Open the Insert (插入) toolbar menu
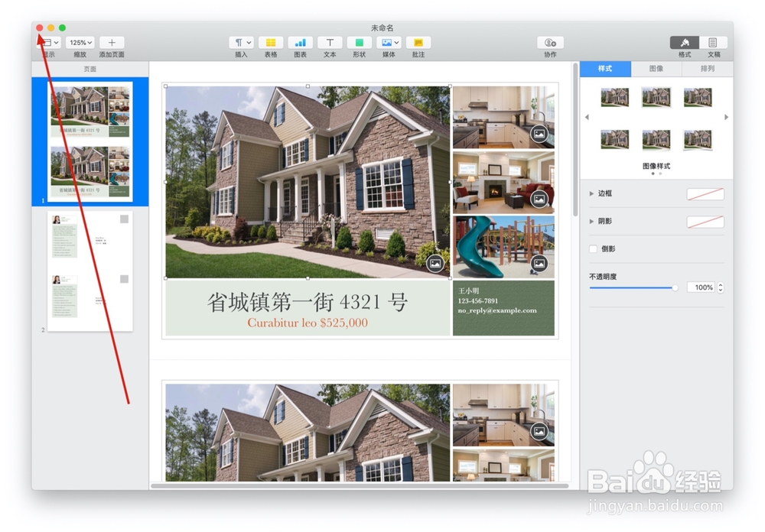Screen dimensions: 765x532 pyautogui.click(x=241, y=43)
